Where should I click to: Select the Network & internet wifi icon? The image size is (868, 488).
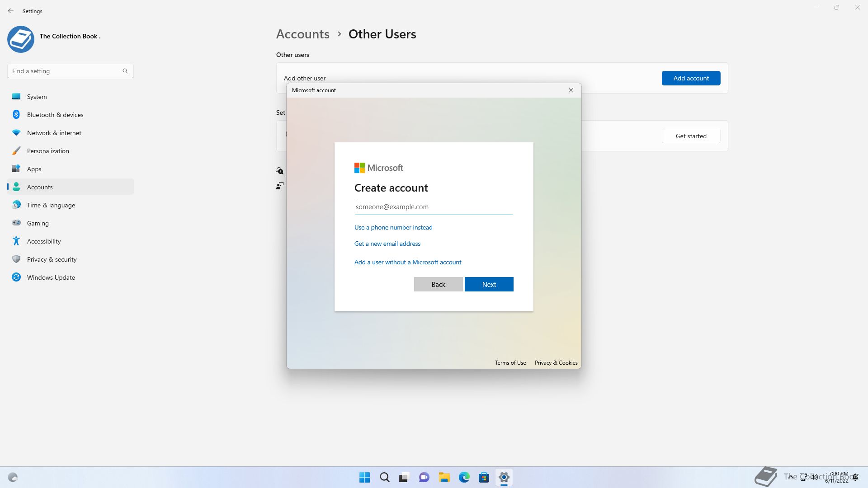coord(16,133)
